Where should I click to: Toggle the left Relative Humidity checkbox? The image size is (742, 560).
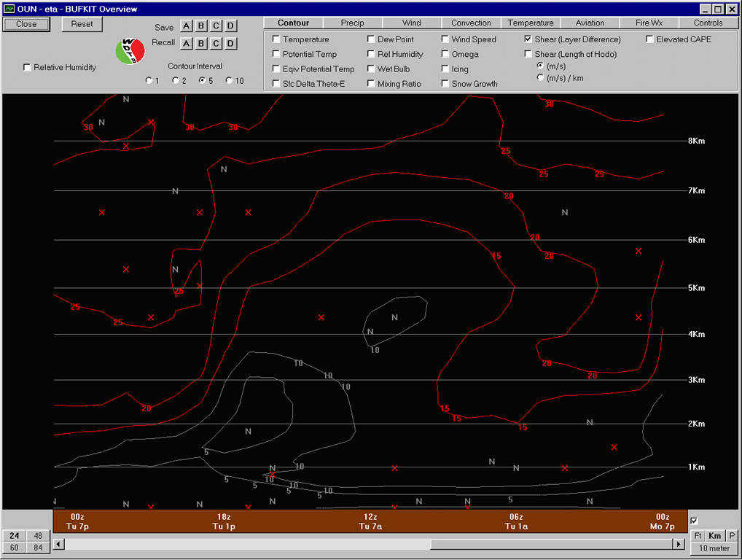coord(27,67)
